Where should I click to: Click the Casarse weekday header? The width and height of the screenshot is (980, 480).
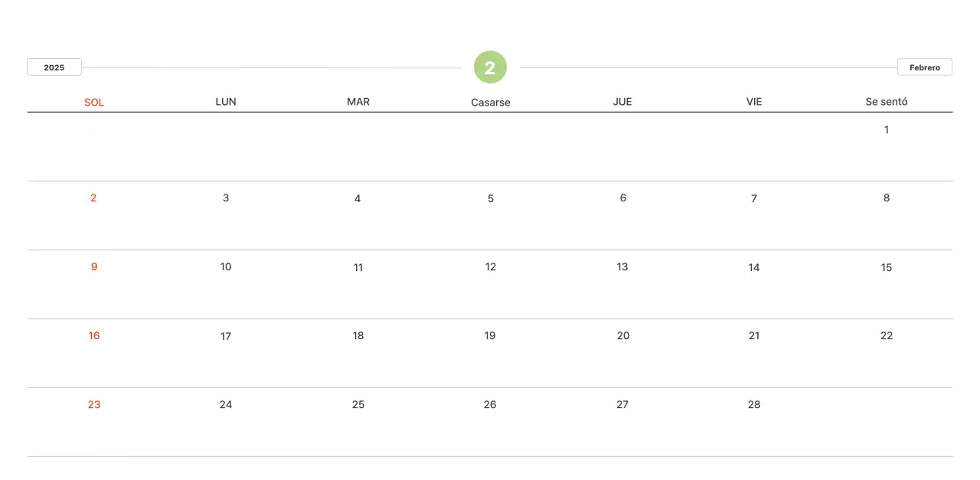(491, 102)
